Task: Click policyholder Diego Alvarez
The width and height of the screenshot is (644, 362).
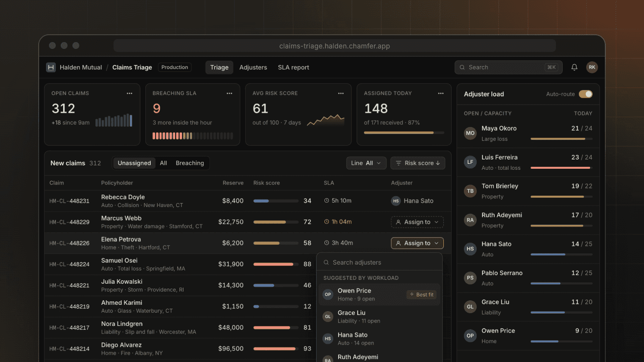Action: [x=121, y=344]
